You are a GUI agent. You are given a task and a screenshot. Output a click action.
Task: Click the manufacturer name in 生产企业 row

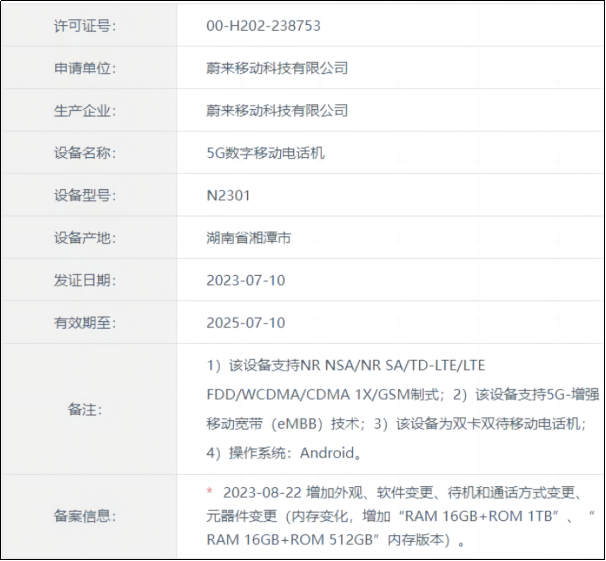tap(277, 110)
